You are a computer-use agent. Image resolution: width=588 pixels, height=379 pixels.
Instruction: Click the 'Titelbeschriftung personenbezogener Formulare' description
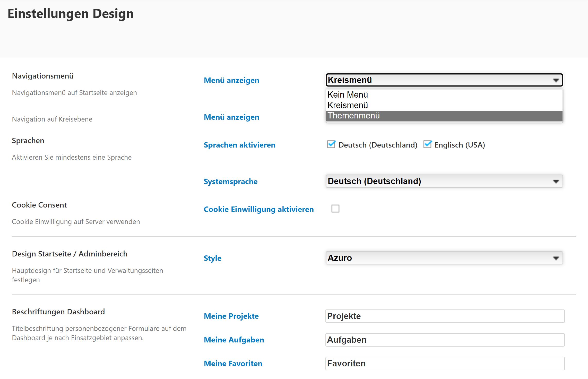[99, 333]
